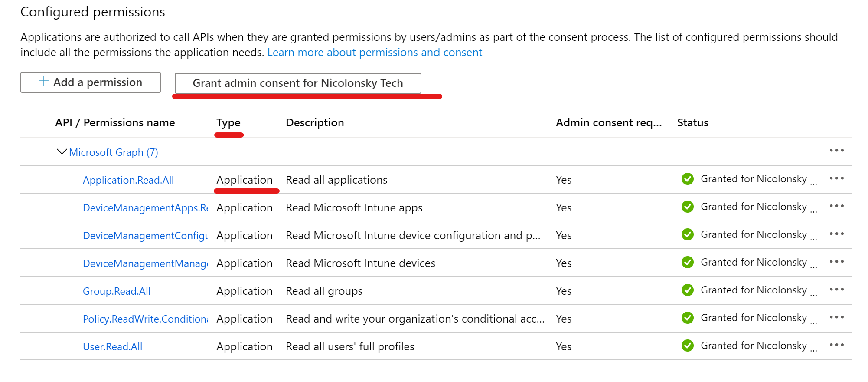Open ellipsis menu for Policy.ReadWrite.Conditional row
The height and width of the screenshot is (382, 868).
[836, 317]
